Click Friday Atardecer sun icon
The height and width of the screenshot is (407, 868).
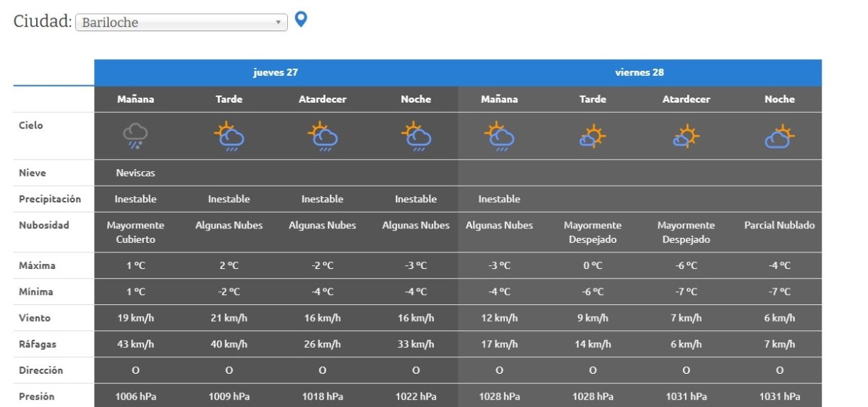tap(686, 136)
